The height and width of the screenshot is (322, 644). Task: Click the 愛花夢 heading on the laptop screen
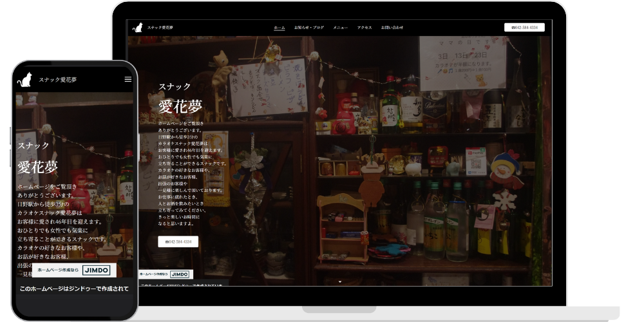[x=171, y=107]
